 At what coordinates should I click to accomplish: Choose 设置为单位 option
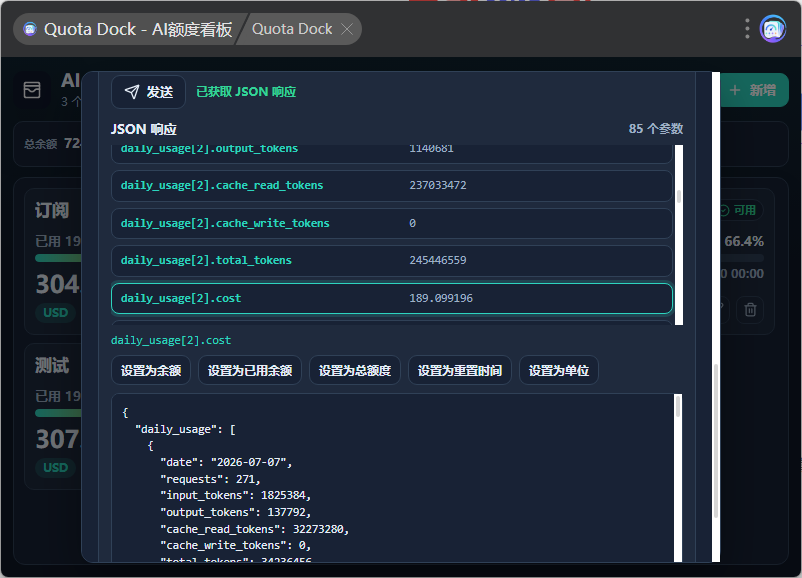559,370
